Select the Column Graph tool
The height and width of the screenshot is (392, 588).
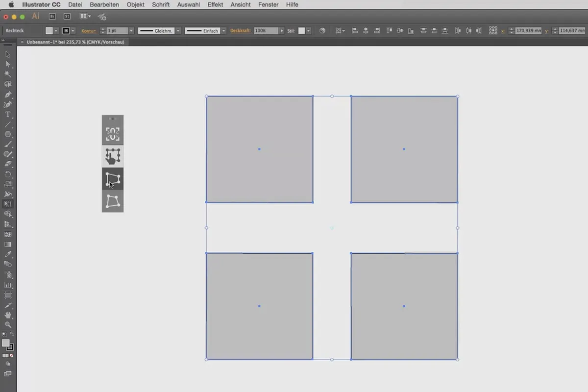click(8, 285)
